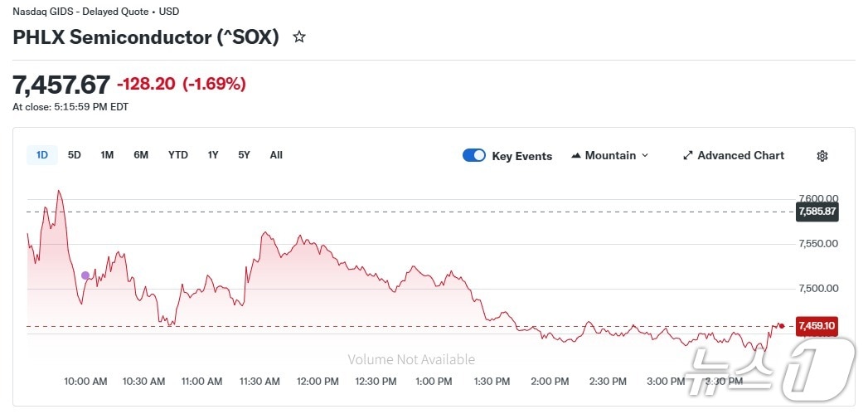Click the red current price dot on chart
The image size is (868, 414).
[x=782, y=325]
